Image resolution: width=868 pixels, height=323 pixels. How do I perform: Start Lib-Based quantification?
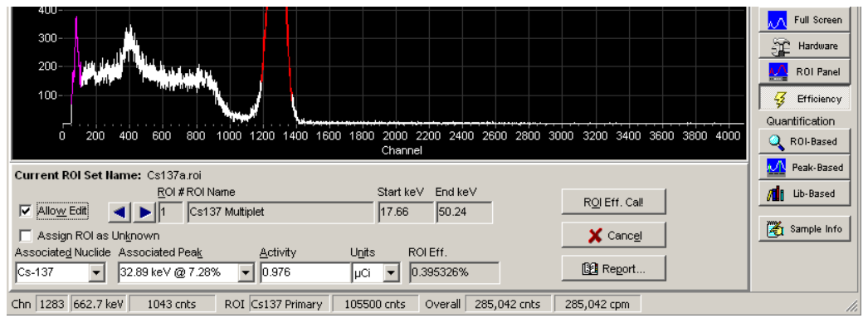[804, 193]
